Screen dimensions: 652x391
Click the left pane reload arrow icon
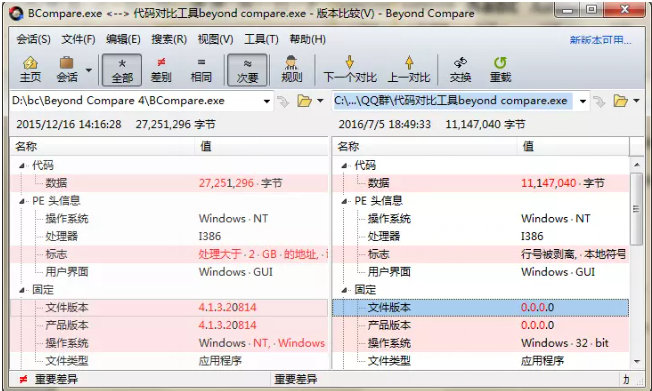pyautogui.click(x=284, y=101)
